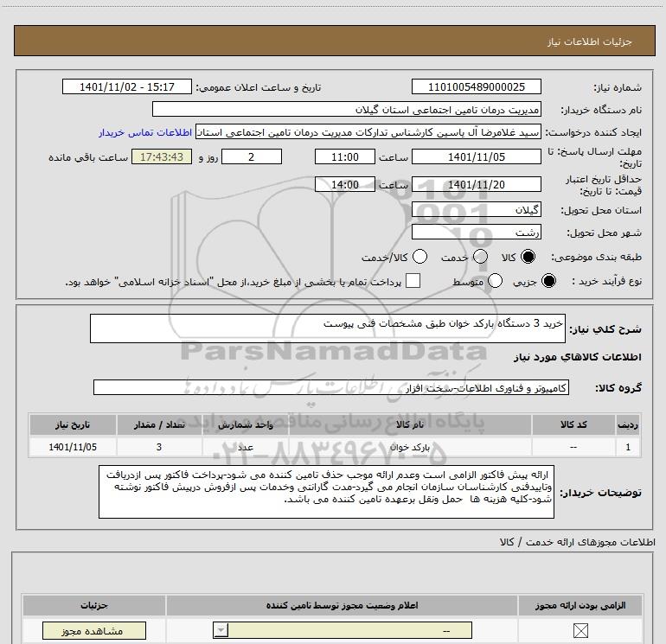Click the announcement date field 1401/11/02 - 15:17
Screen dimensions: 666x644
(x=127, y=86)
